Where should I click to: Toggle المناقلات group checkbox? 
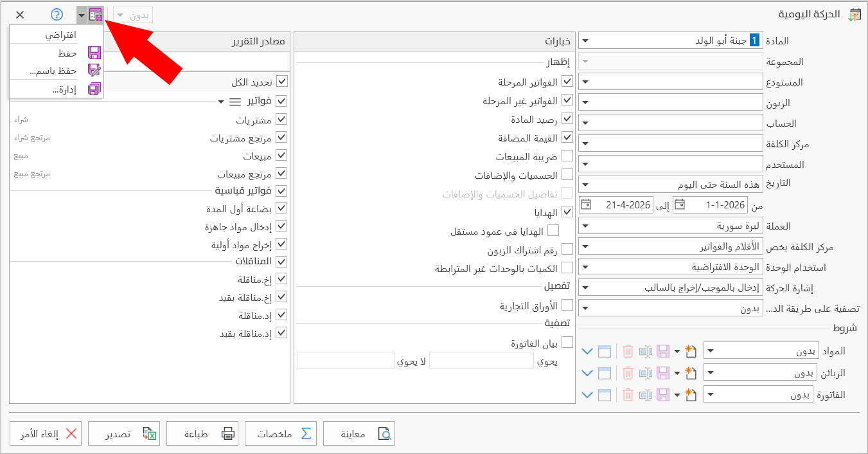pyautogui.click(x=281, y=261)
